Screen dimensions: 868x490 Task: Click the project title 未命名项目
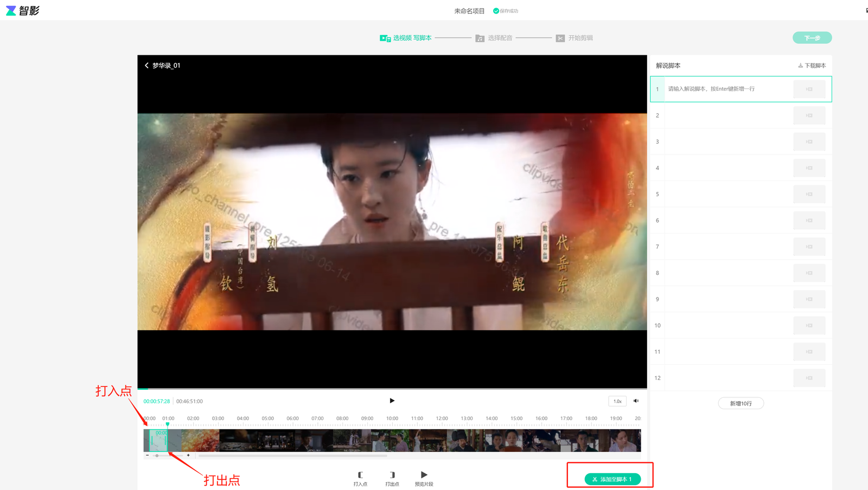tap(469, 11)
